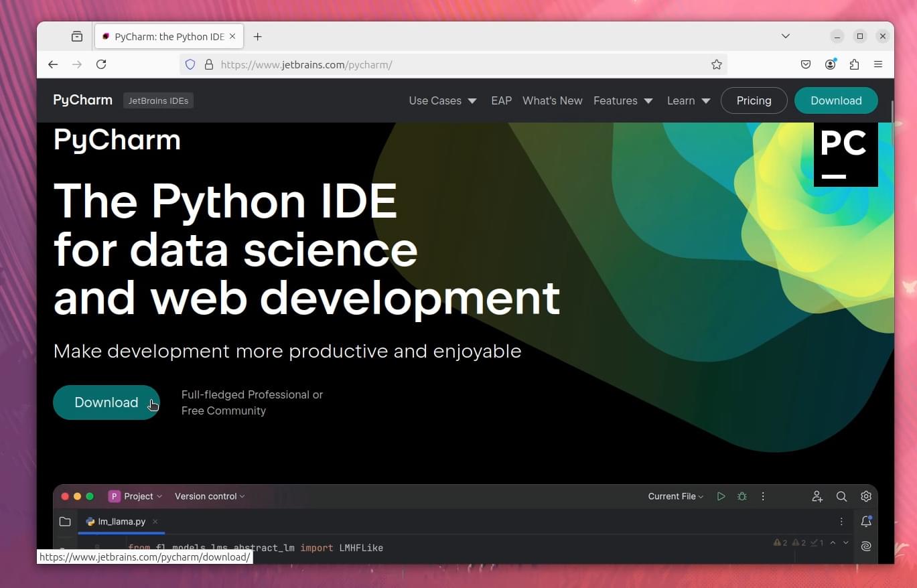Open the browser extensions puzzle icon

[854, 64]
